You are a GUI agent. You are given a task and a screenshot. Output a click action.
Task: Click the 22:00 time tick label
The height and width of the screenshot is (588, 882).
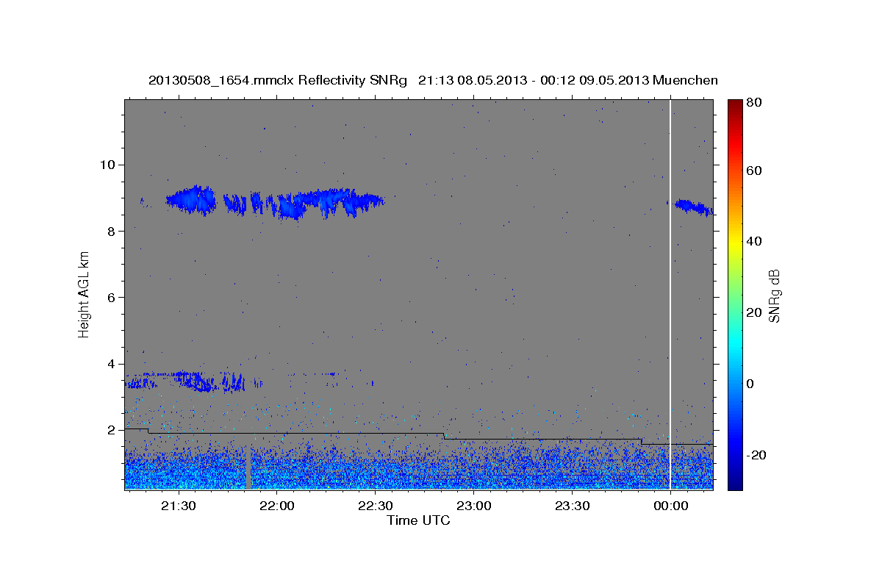tap(277, 506)
